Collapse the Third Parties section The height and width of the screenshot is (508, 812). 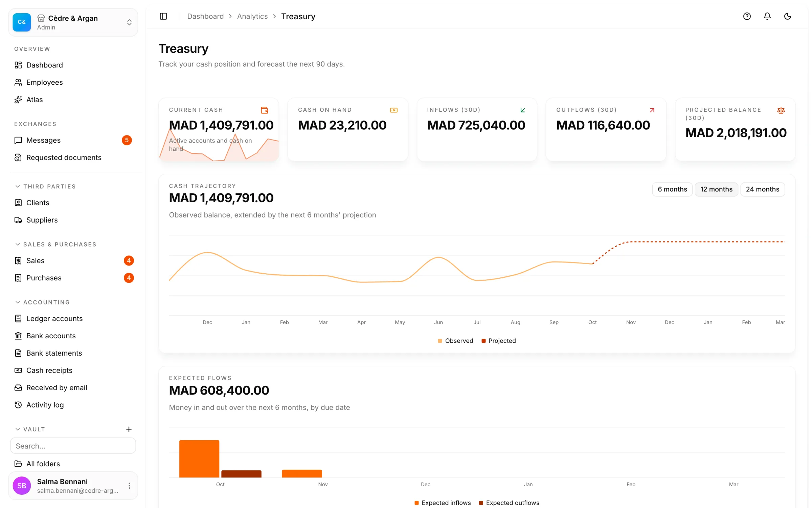[46, 187]
